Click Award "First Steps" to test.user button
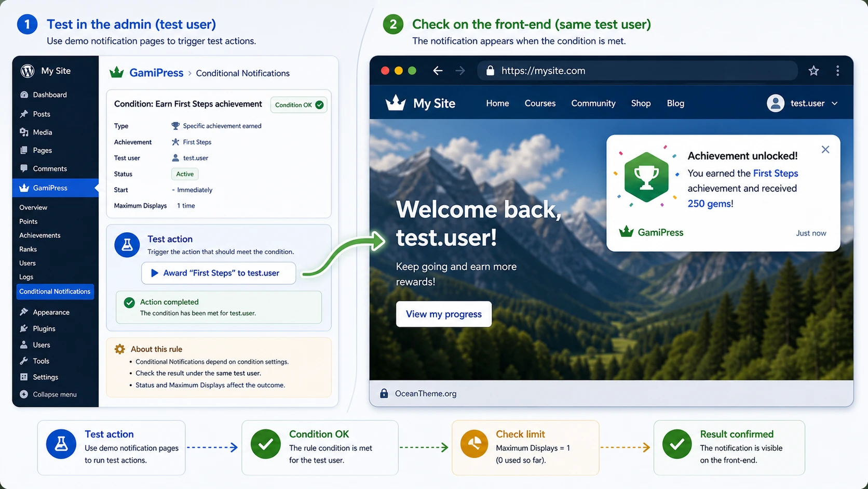This screenshot has height=489, width=868. (x=219, y=273)
